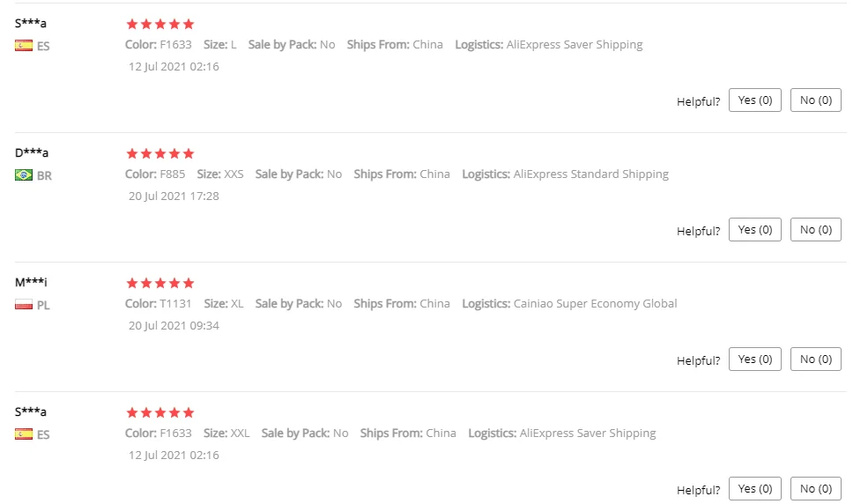853x504 pixels.
Task: Click Spain flag in the Size L review
Action: tap(24, 46)
